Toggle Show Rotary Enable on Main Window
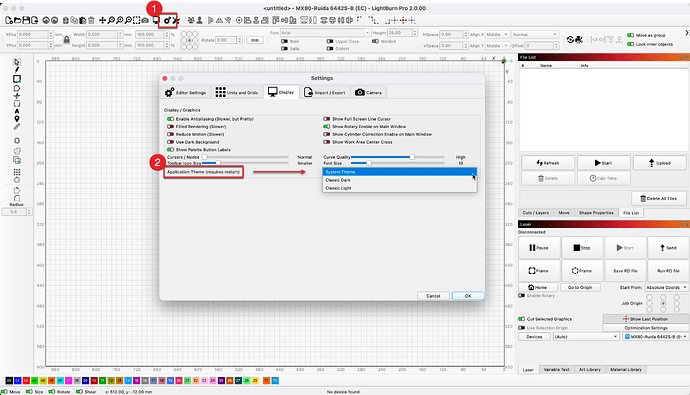 (327, 127)
